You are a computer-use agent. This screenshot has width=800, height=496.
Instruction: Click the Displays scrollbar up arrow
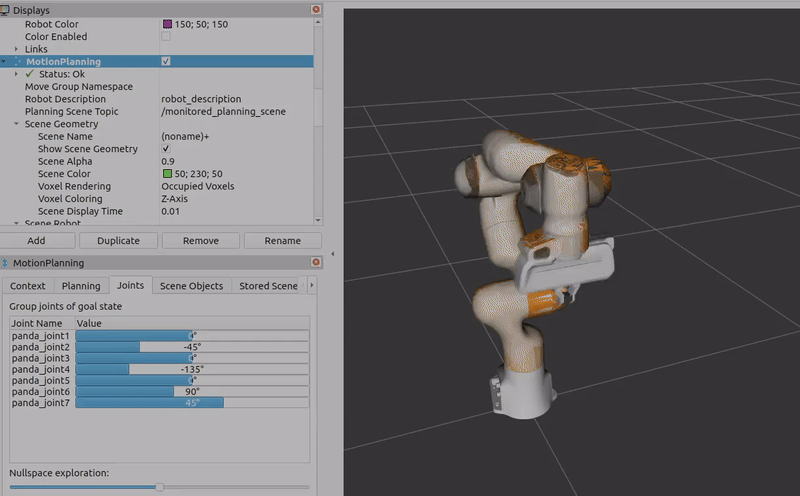[x=319, y=23]
